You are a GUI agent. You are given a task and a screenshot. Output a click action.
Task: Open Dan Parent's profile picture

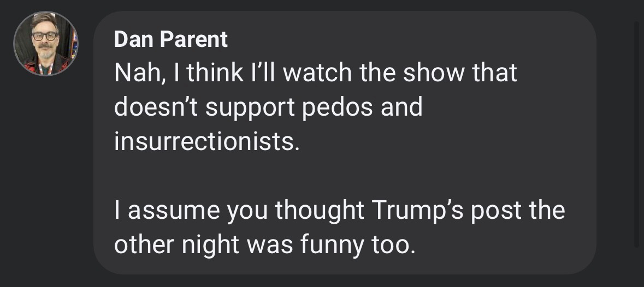pyautogui.click(x=46, y=44)
